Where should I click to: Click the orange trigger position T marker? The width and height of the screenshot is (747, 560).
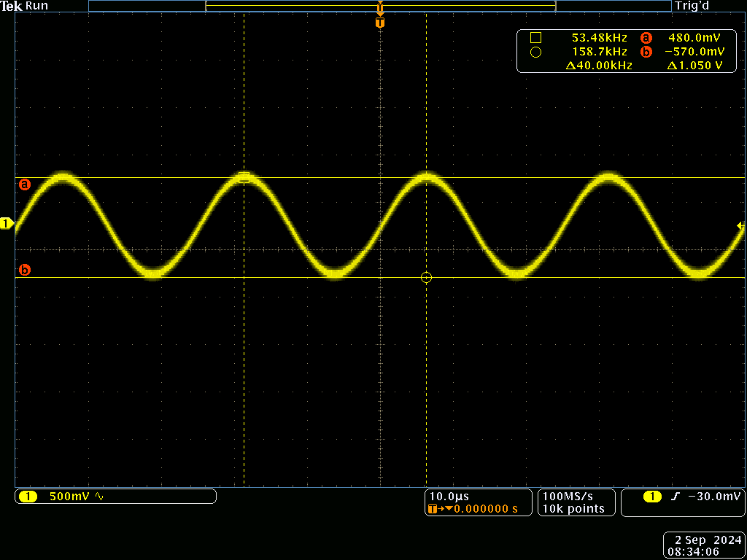click(379, 23)
